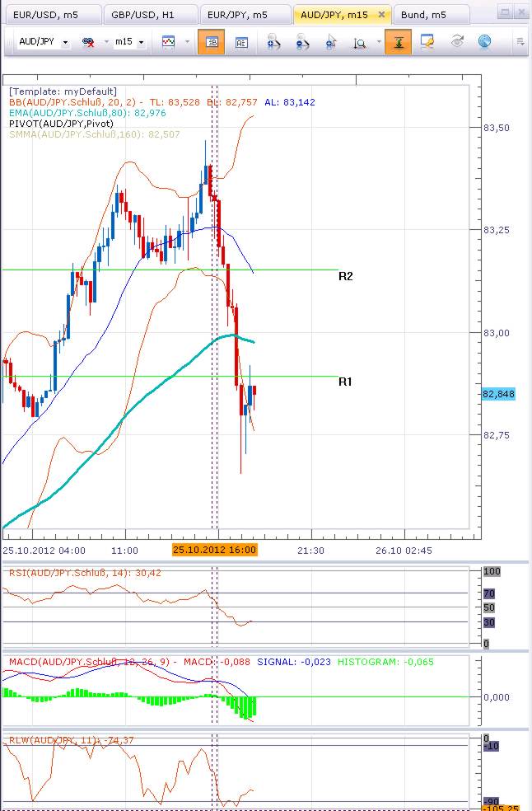Click the RSI(AUD/JPY.Schluß, 14) indicator label

pyautogui.click(x=85, y=573)
